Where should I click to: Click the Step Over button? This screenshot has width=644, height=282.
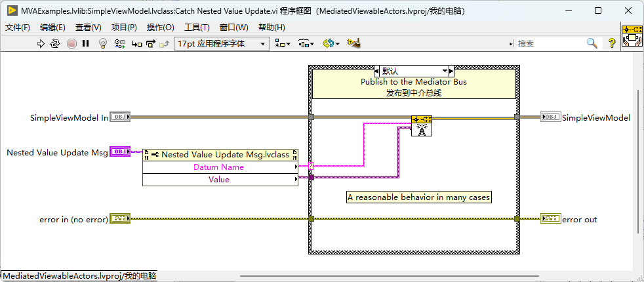point(151,43)
